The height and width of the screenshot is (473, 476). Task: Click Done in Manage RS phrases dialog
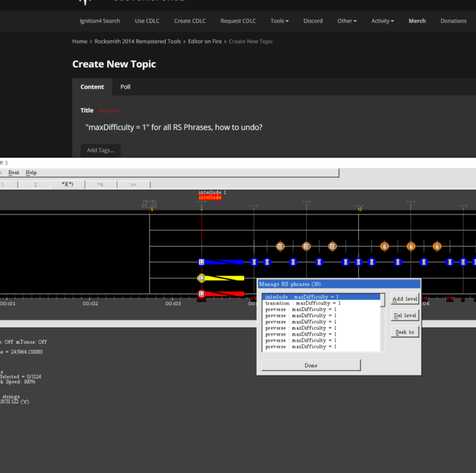coord(311,365)
